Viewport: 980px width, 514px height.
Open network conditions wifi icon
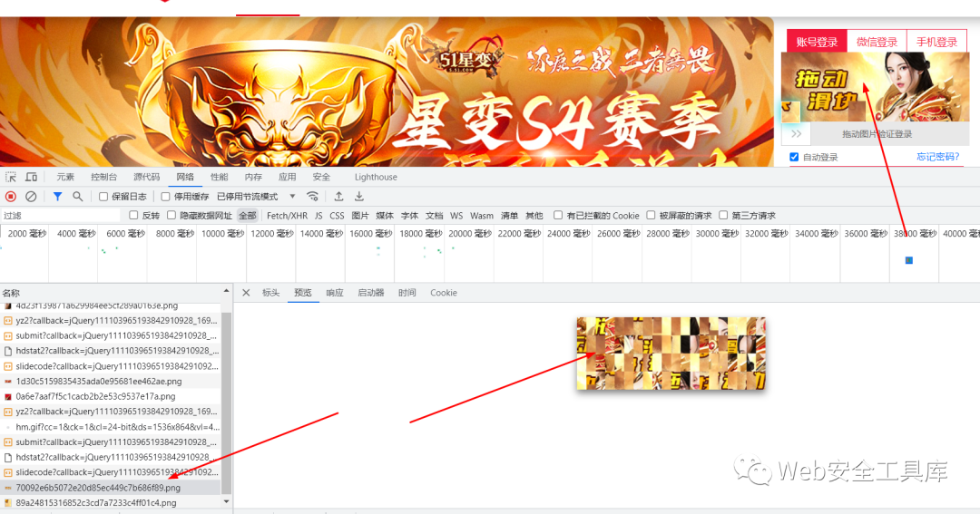coord(312,196)
